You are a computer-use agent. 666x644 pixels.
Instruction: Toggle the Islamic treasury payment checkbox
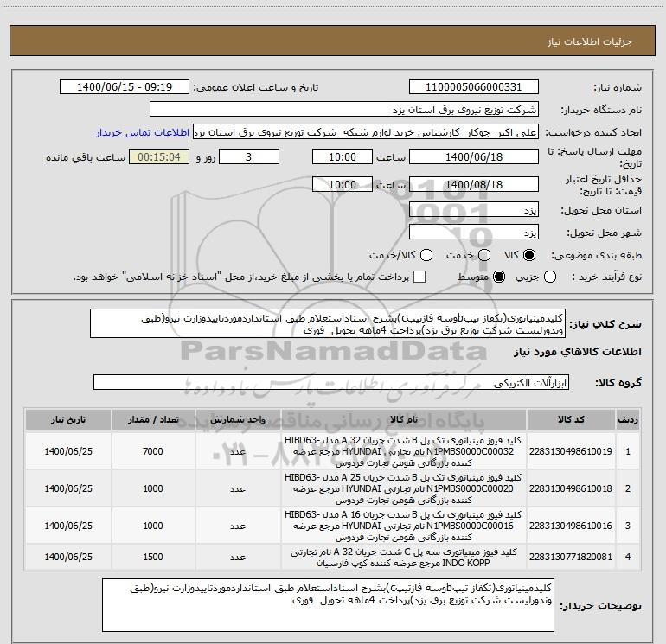419,277
